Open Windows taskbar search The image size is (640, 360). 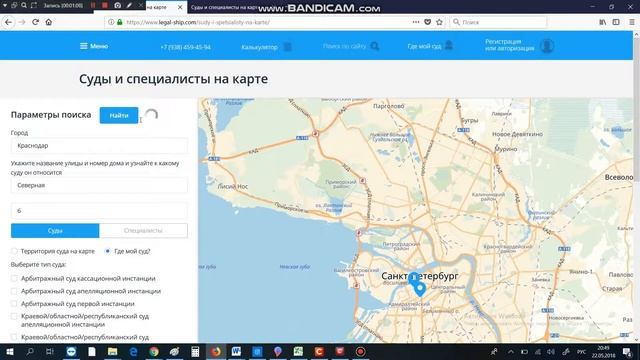click(30, 351)
